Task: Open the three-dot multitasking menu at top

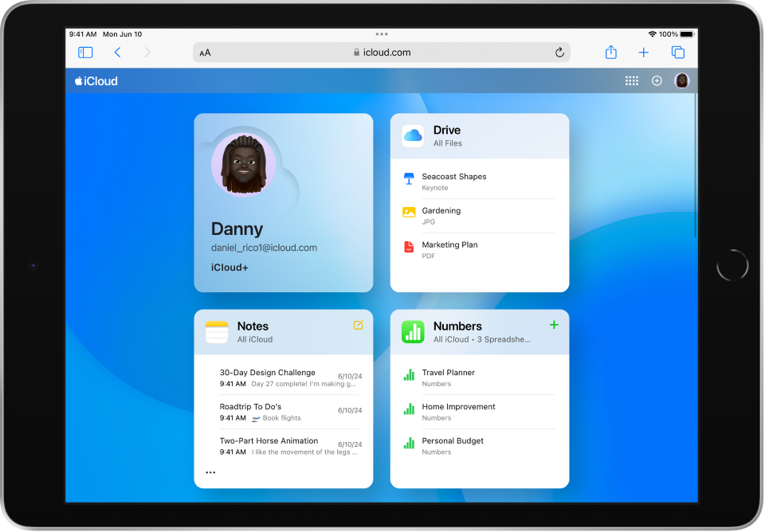Action: pyautogui.click(x=382, y=34)
